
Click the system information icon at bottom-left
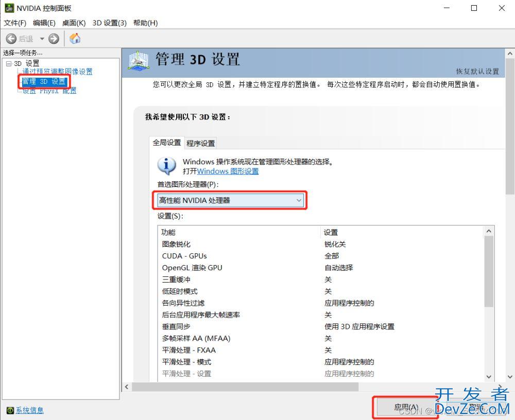point(10,410)
